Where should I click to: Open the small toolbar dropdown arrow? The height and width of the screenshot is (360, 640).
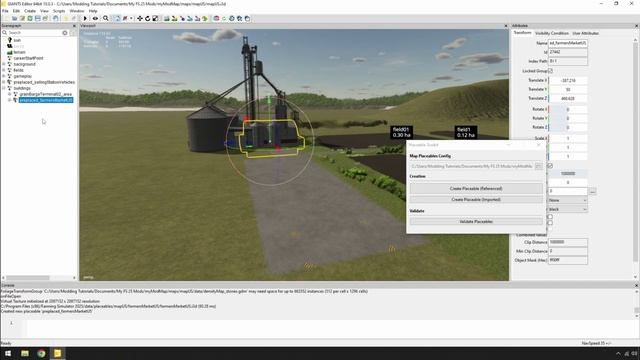(x=131, y=18)
